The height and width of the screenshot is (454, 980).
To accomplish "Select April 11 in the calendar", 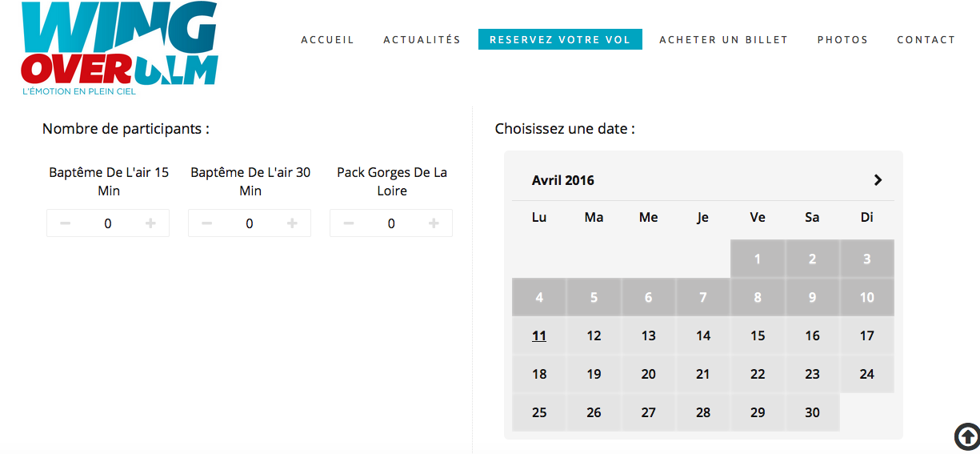I will pos(539,335).
